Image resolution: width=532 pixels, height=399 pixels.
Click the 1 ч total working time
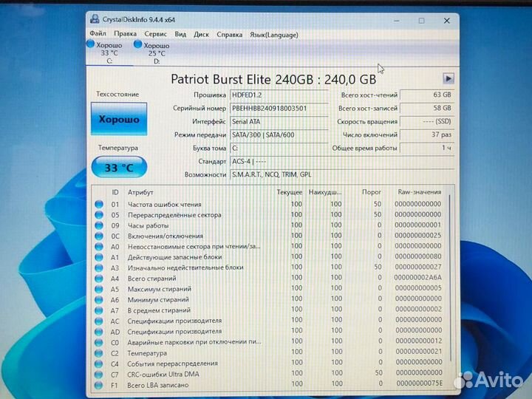point(427,148)
